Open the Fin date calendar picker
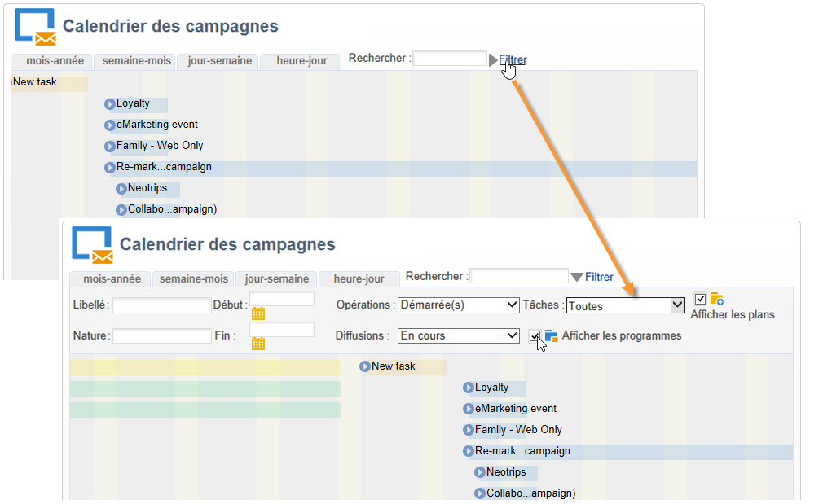This screenshot has width=823, height=504. click(x=258, y=344)
